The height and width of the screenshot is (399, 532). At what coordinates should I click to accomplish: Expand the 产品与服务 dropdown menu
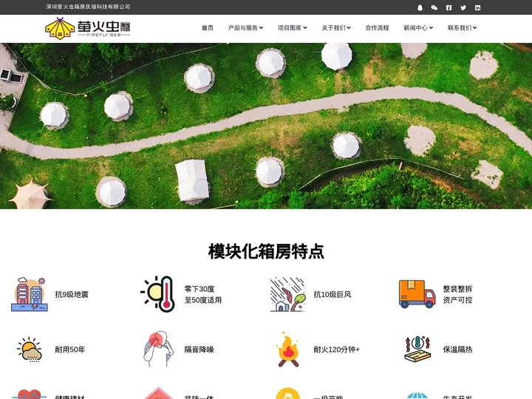tap(245, 28)
